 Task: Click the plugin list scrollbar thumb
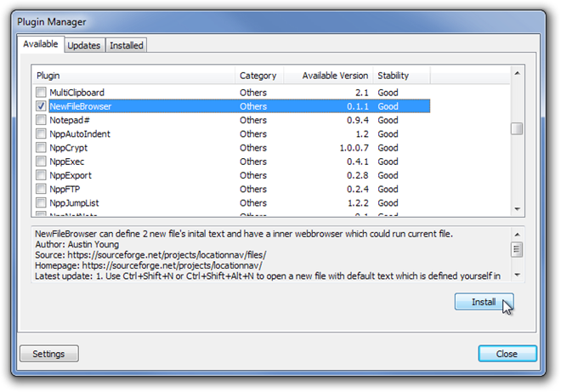pyautogui.click(x=517, y=129)
